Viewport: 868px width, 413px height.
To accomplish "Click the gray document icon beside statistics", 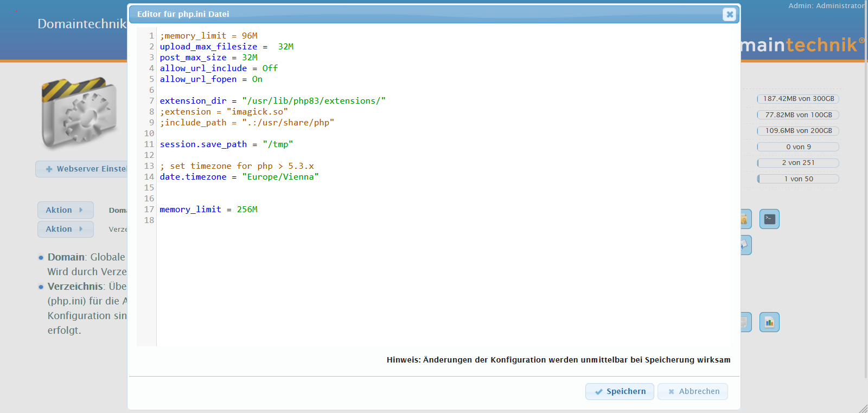I will tap(745, 322).
